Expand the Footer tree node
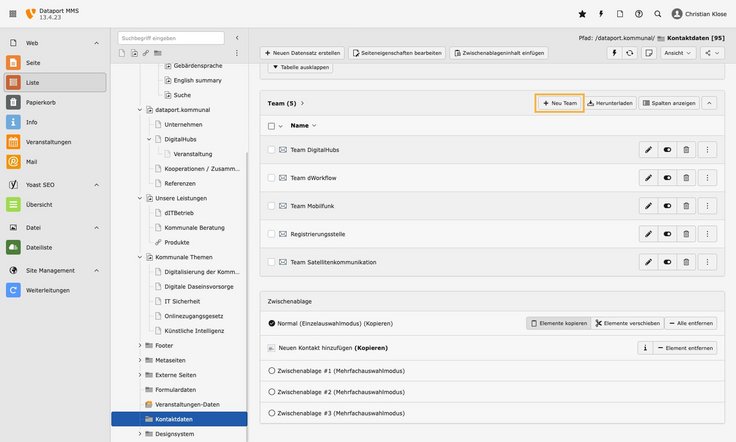Viewport: 736px width, 442px height. tap(139, 345)
